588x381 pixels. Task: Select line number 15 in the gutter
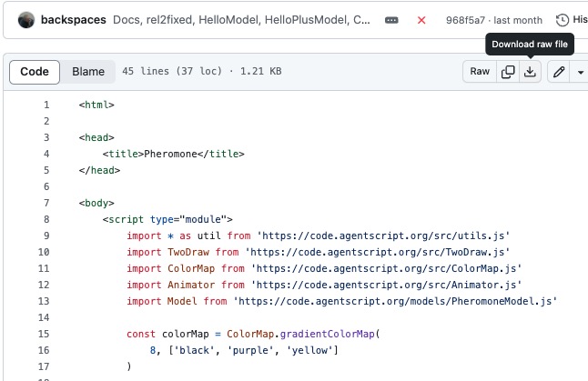coord(44,334)
